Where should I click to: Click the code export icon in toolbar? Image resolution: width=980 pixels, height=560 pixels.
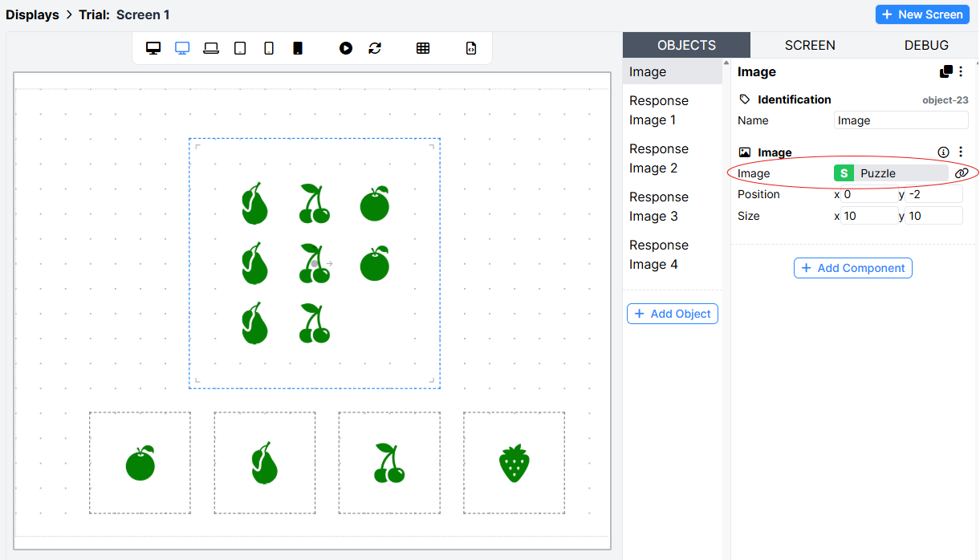coord(471,48)
